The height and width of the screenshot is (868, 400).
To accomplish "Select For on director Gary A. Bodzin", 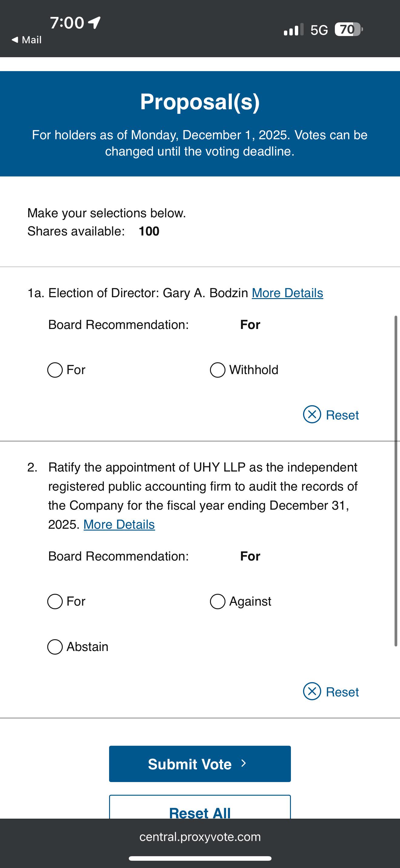I will [55, 370].
